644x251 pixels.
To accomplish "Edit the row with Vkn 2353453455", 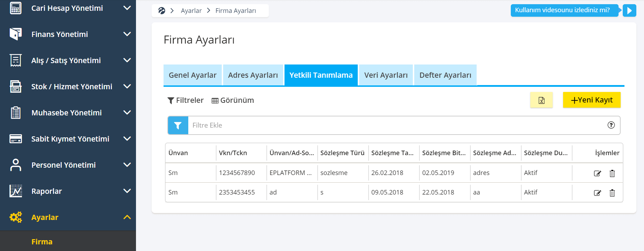I will 597,193.
